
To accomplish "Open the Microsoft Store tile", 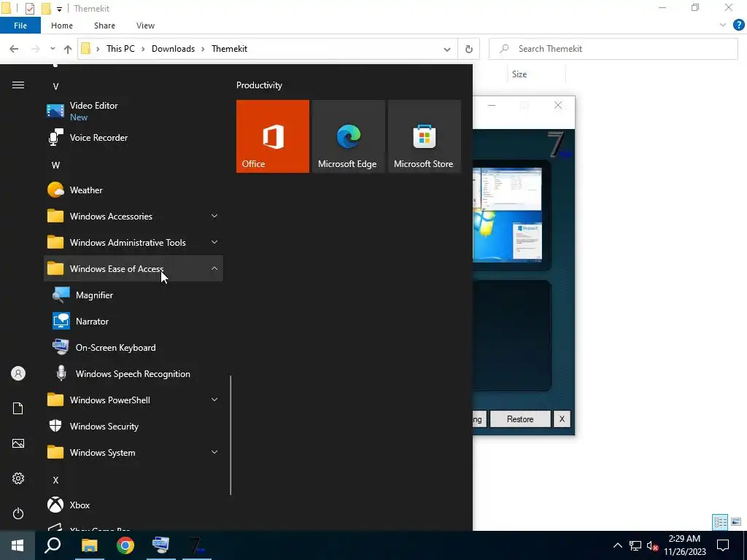I will 425,136.
